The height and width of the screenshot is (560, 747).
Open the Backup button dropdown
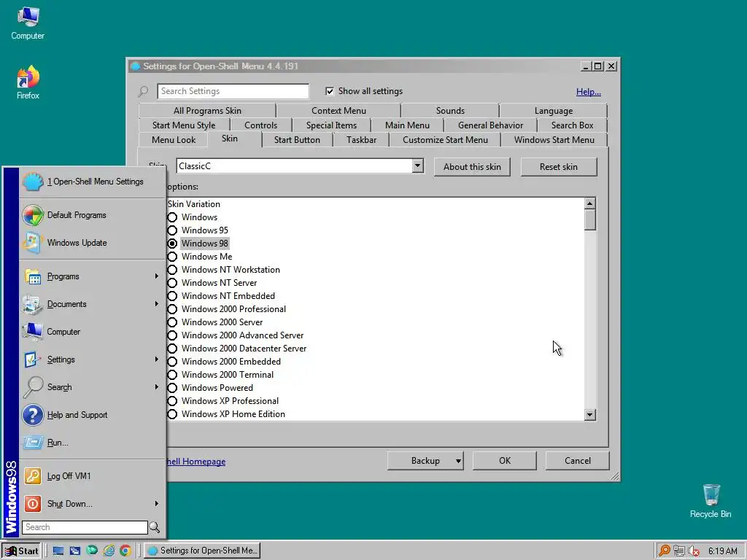[458, 461]
